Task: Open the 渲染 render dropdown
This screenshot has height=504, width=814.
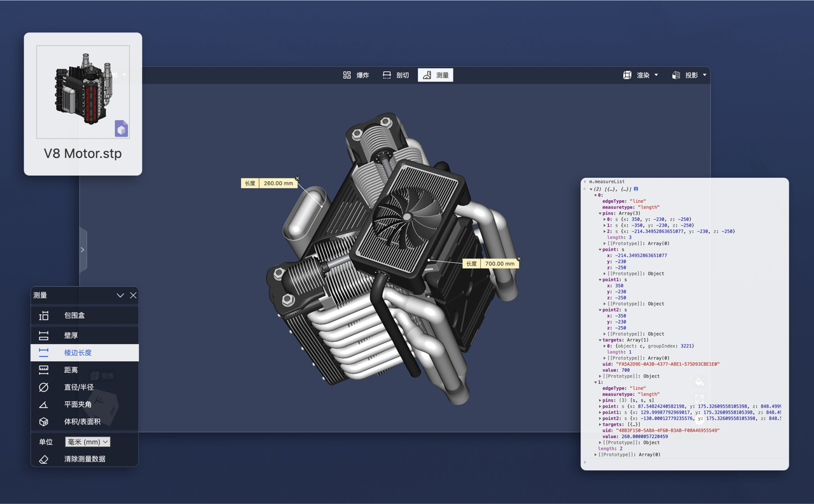Action: pyautogui.click(x=640, y=75)
